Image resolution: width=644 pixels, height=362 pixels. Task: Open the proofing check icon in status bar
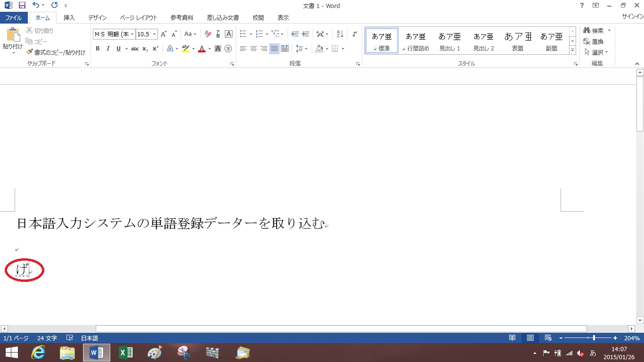click(70, 338)
